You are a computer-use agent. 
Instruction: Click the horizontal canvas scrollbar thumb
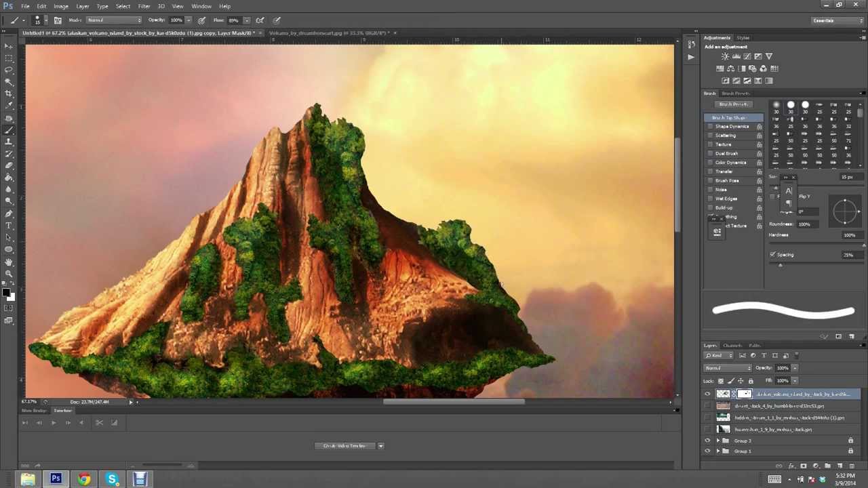coord(454,402)
